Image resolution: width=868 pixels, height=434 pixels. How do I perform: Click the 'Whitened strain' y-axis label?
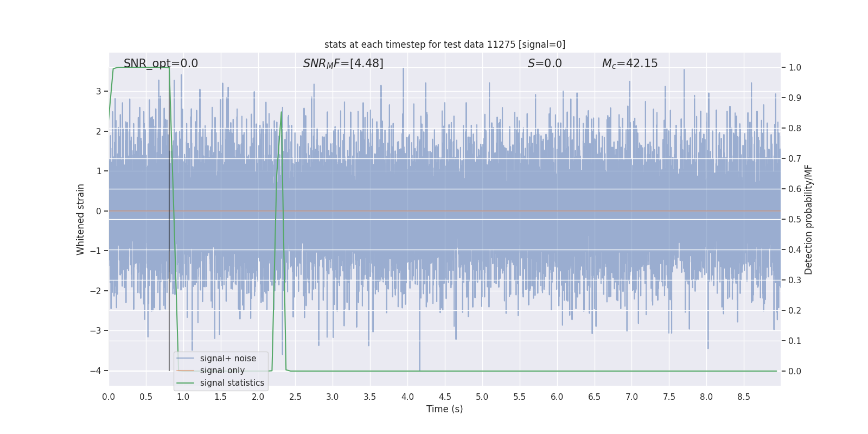tap(81, 219)
